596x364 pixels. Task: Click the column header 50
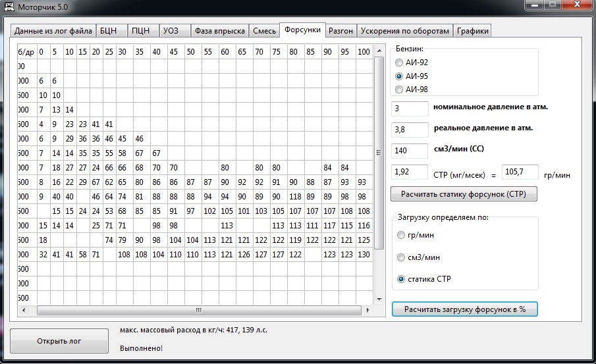pos(193,52)
